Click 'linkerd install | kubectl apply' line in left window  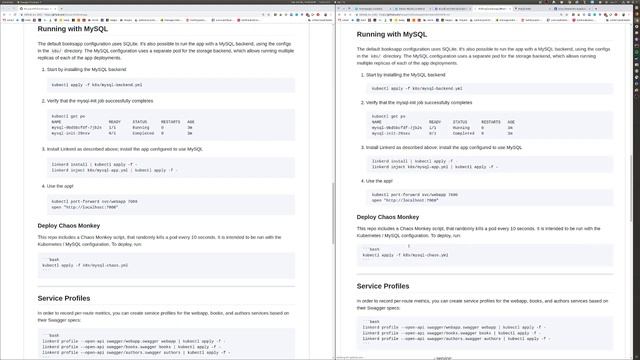(x=94, y=164)
